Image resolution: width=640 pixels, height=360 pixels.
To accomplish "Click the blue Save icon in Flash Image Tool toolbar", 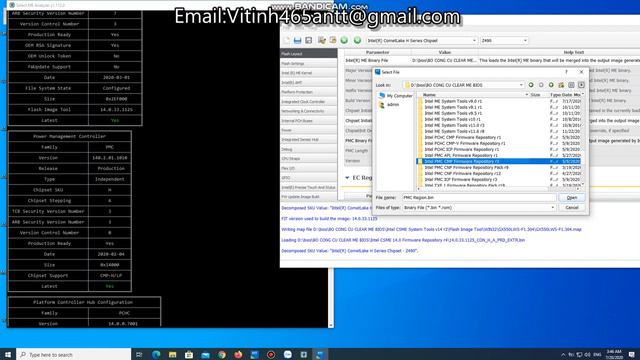I will click(297, 40).
